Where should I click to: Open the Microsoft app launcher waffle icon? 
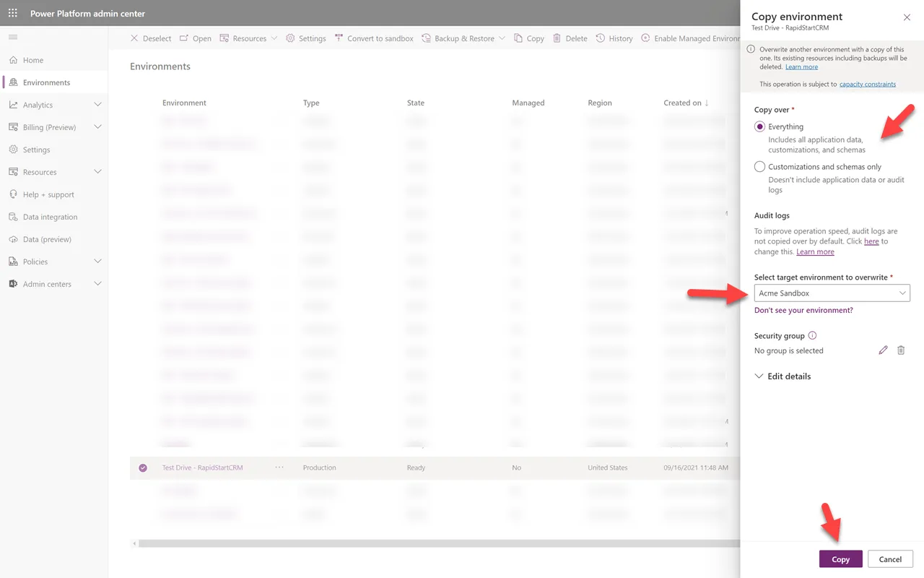point(12,12)
